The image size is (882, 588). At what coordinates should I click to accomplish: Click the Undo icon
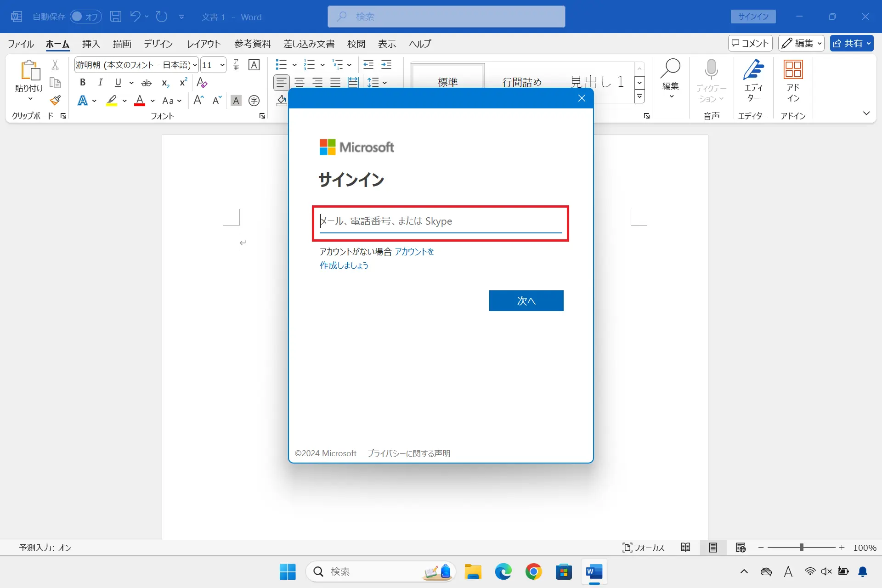pos(135,17)
